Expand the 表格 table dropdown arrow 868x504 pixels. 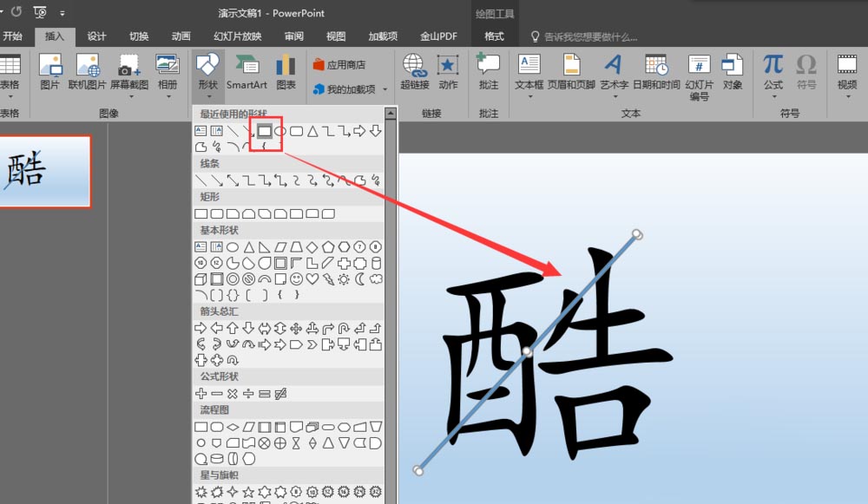(x=10, y=97)
